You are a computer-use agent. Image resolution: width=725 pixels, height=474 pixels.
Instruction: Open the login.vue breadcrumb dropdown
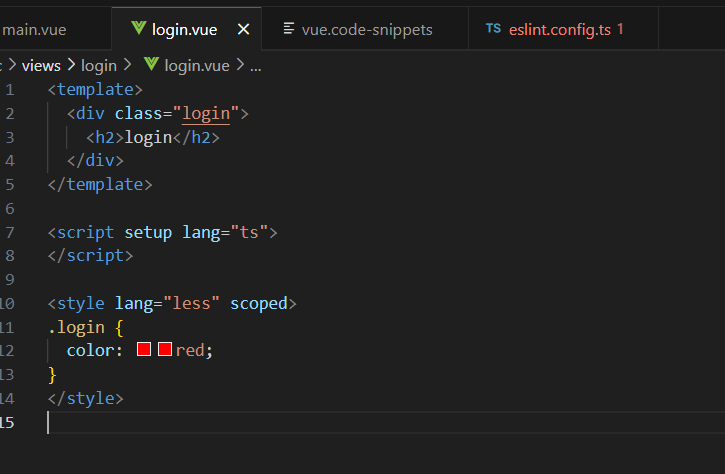click(x=195, y=65)
